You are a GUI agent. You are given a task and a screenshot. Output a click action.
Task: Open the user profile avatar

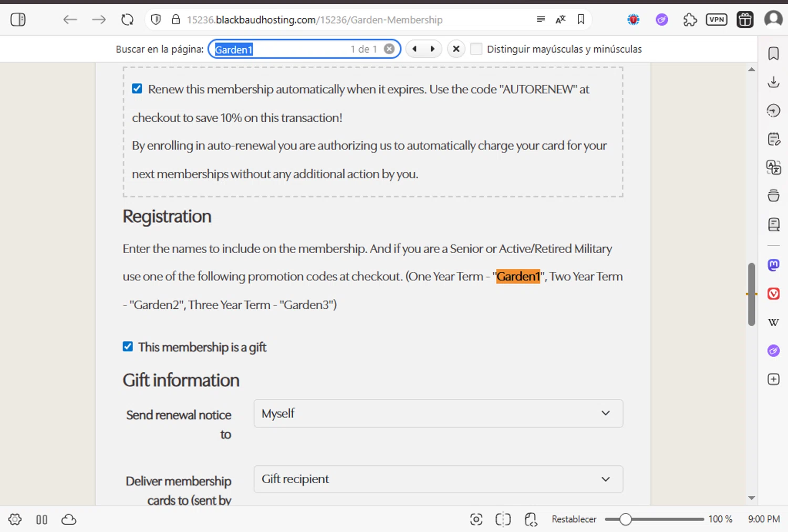[773, 19]
